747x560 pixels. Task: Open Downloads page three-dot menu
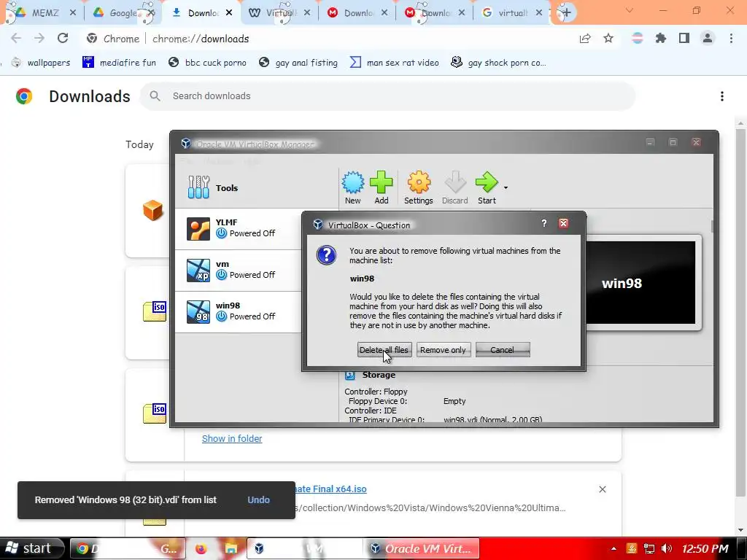click(722, 96)
